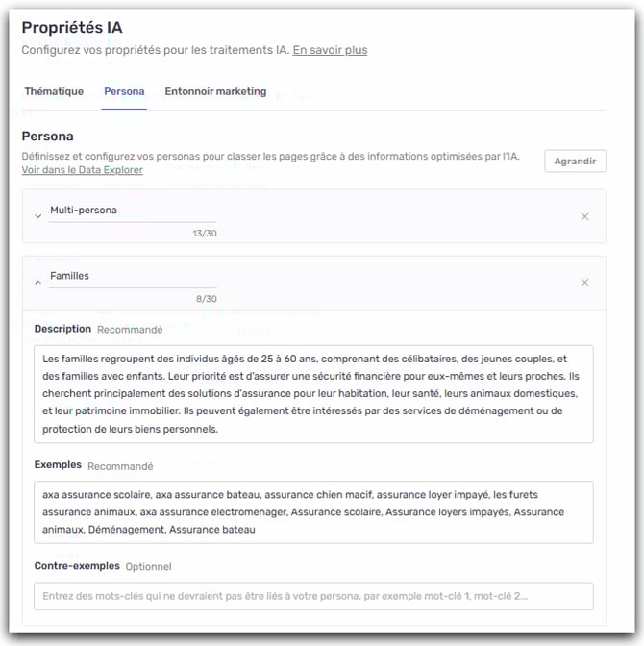Remove the Multi-persona entry with its X icon

(584, 216)
